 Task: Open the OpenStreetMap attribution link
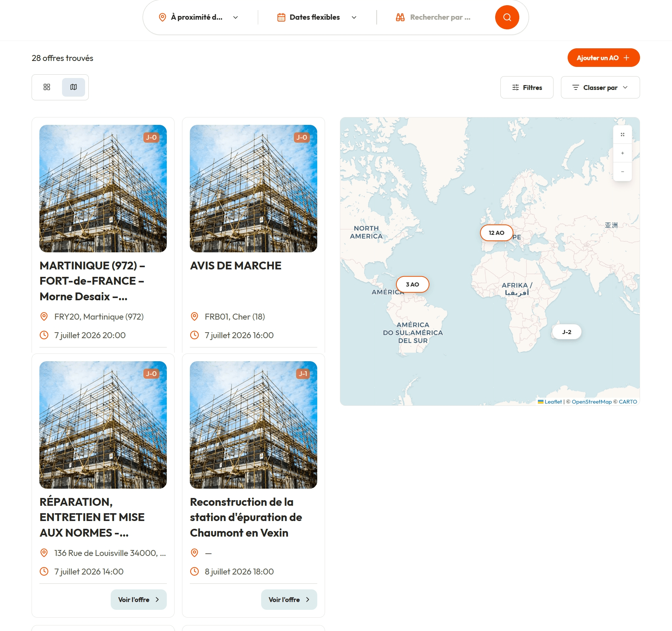tap(591, 402)
